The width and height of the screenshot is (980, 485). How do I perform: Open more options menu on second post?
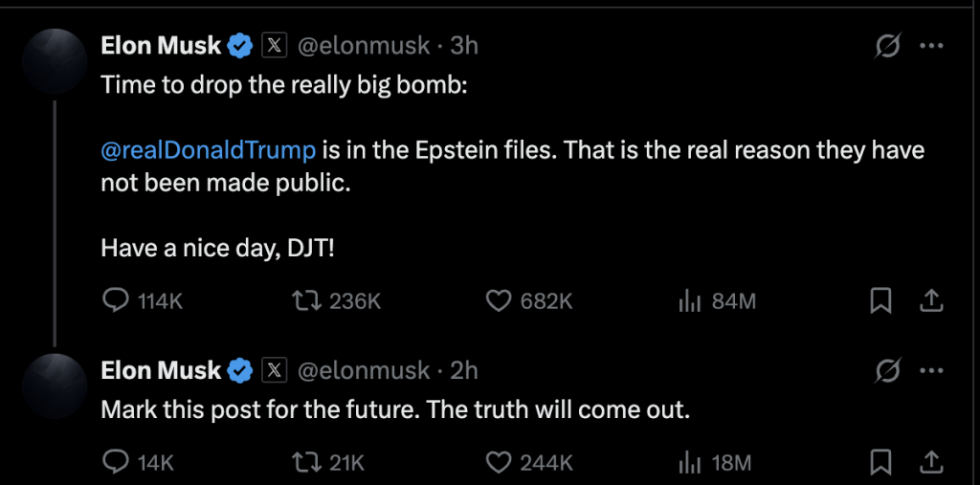(931, 370)
